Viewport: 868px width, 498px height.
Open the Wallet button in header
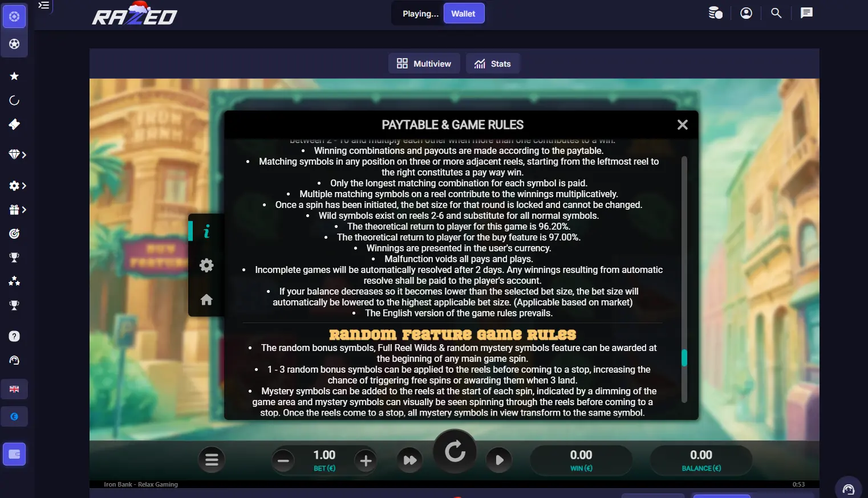[464, 14]
